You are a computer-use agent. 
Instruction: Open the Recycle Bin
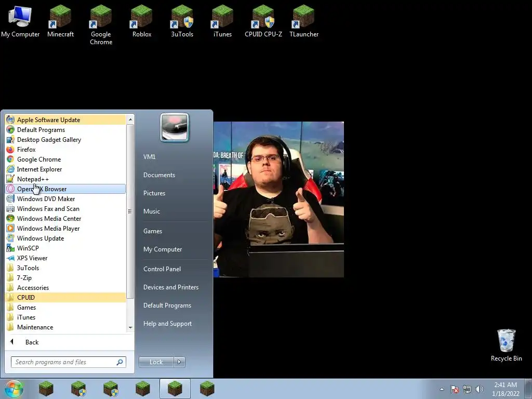(506, 345)
